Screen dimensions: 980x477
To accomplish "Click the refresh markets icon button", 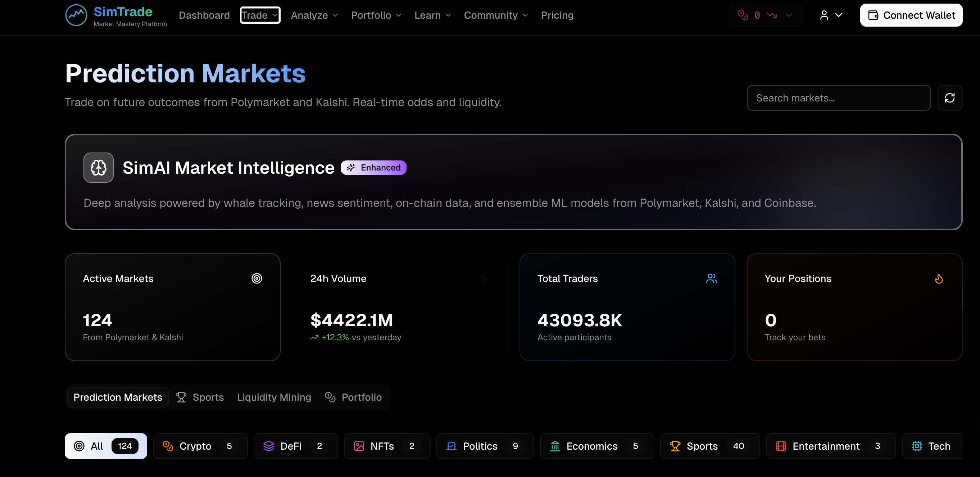I will coord(949,98).
